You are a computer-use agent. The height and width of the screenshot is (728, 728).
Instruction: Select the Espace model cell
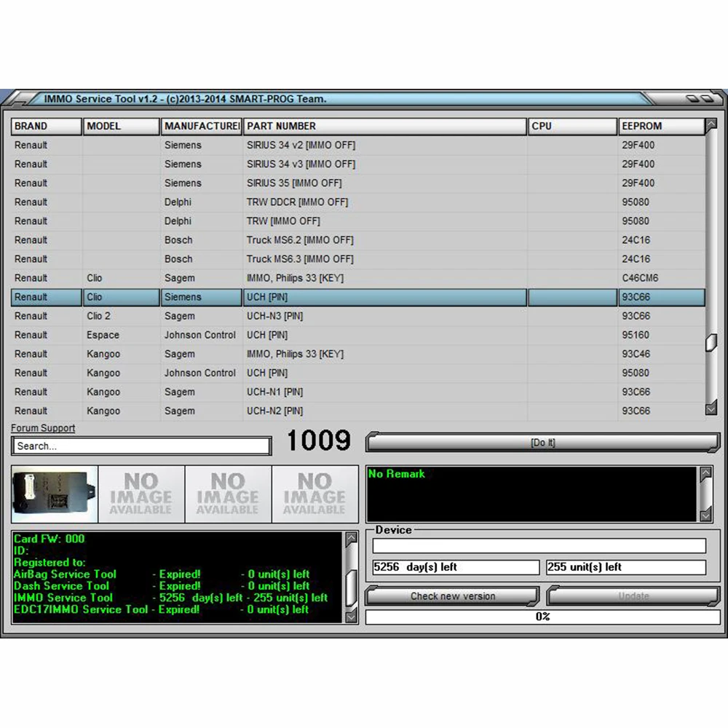point(121,335)
